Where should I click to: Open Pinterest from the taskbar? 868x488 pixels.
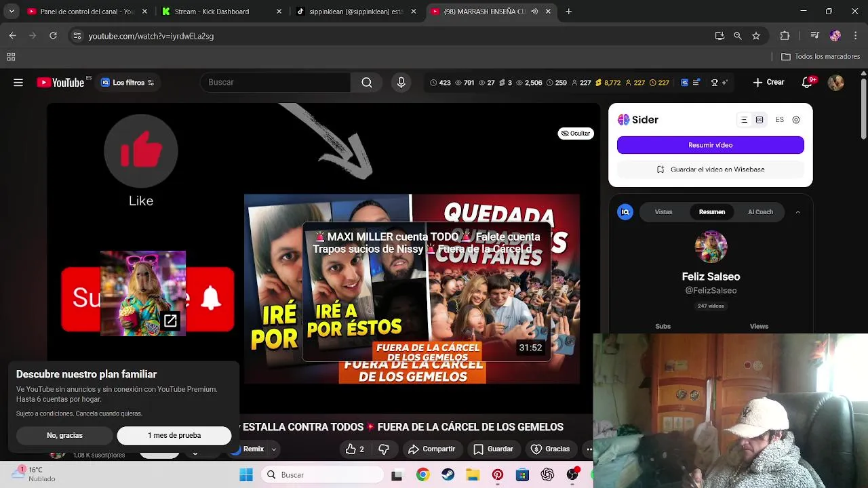pos(497,475)
